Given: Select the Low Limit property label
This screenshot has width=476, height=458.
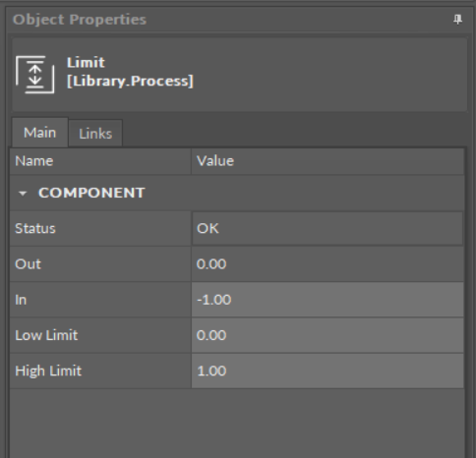Looking at the screenshot, I should point(46,335).
